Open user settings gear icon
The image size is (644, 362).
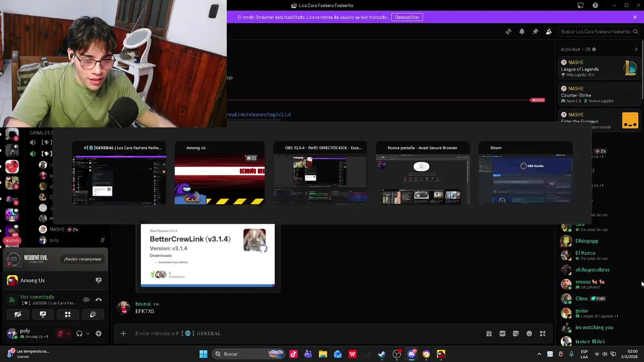(99, 333)
